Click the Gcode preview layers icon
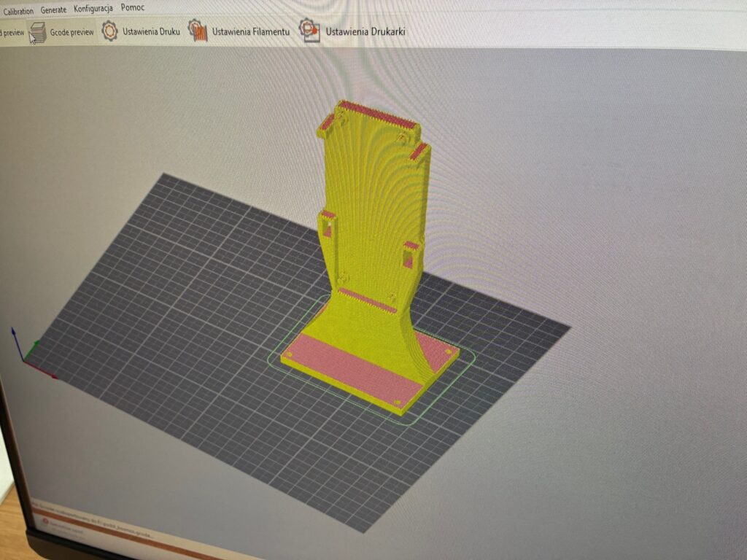Viewport: 747px width, 560px height. [x=38, y=33]
